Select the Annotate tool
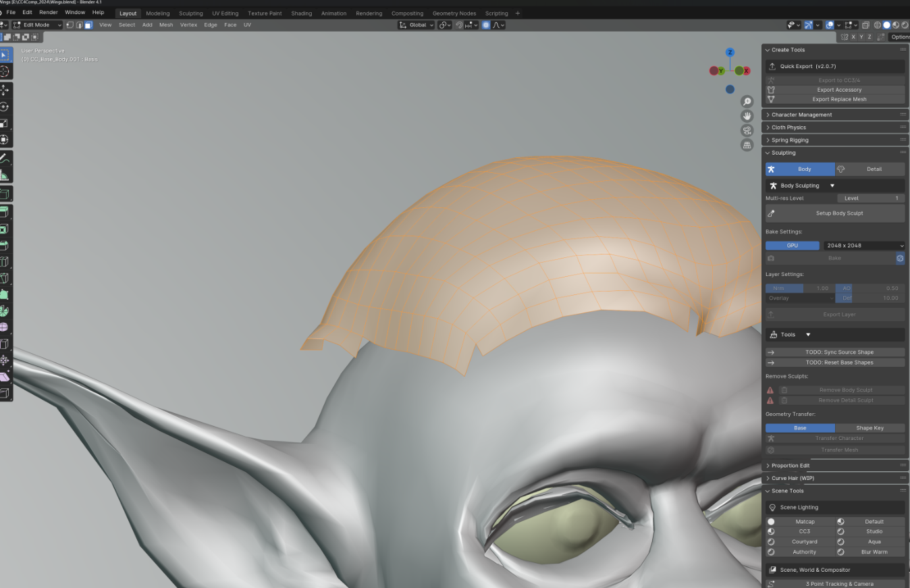The height and width of the screenshot is (588, 910). click(x=5, y=159)
